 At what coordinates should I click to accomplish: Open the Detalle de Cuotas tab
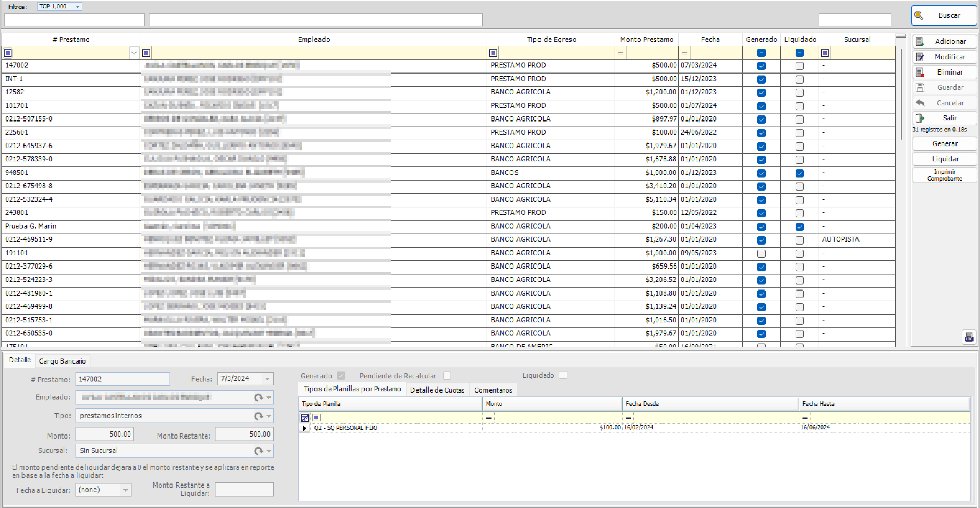pyautogui.click(x=437, y=390)
